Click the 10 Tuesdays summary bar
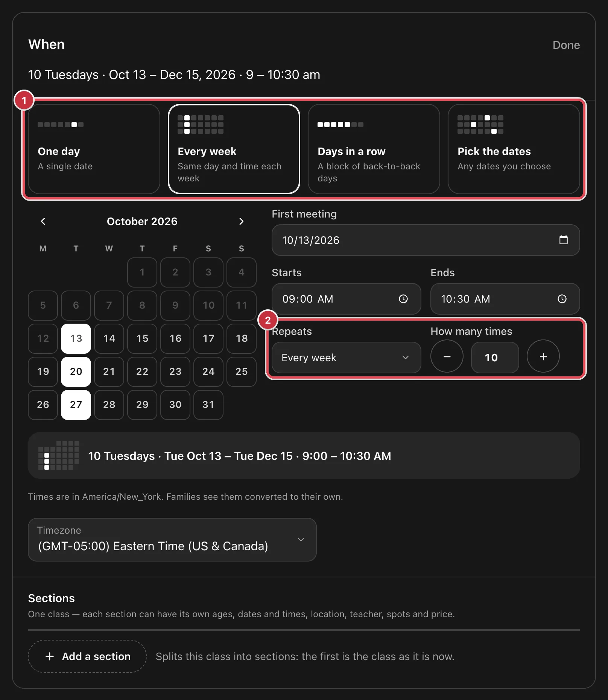 pyautogui.click(x=304, y=455)
